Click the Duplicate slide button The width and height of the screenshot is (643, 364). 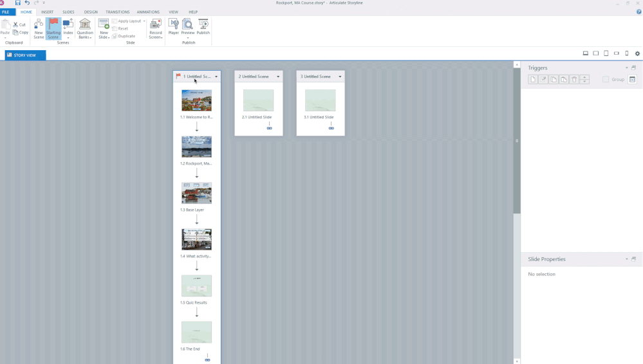(124, 36)
